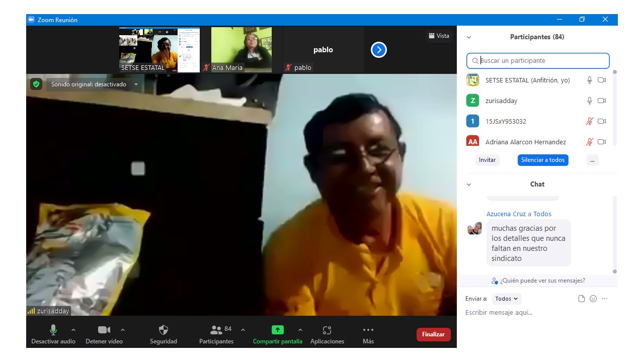The image size is (644, 362).
Task: Start screen sharing with Compartir pantalla
Action: click(x=278, y=334)
